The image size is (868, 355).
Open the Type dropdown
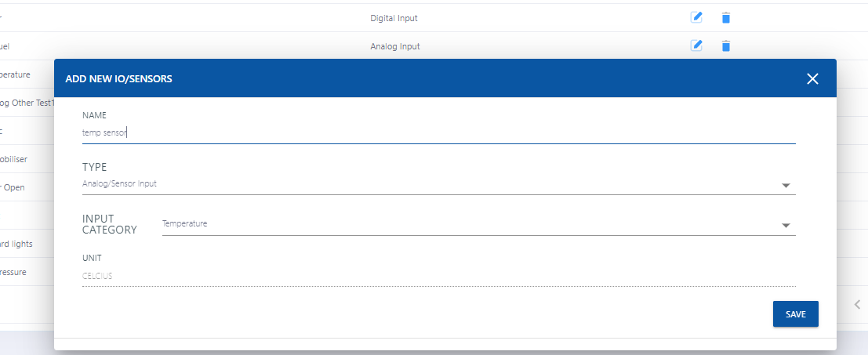pos(438,184)
